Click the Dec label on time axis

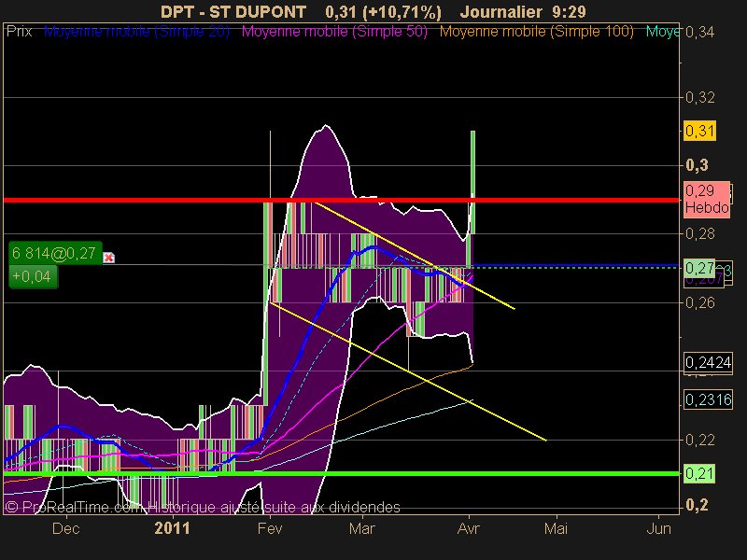coord(65,528)
